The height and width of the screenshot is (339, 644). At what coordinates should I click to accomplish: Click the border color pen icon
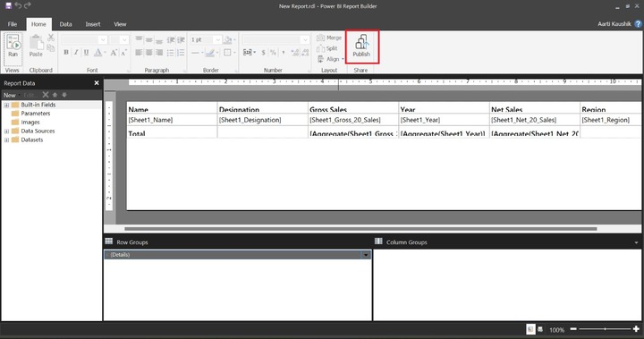211,53
